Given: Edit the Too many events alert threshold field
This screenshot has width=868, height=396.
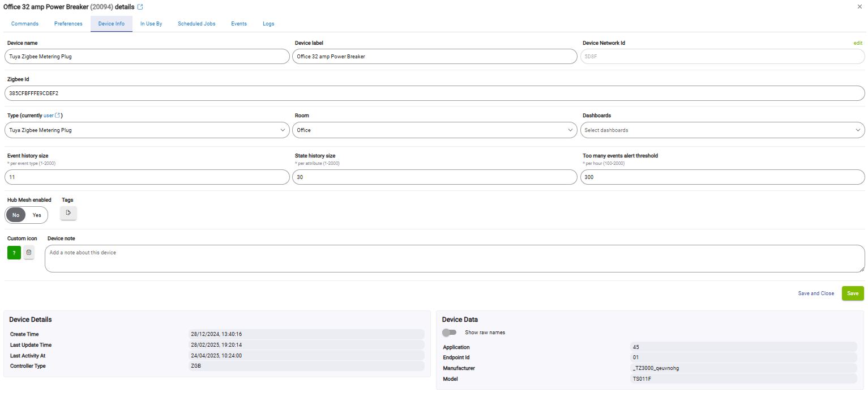Looking at the screenshot, I should (x=722, y=177).
